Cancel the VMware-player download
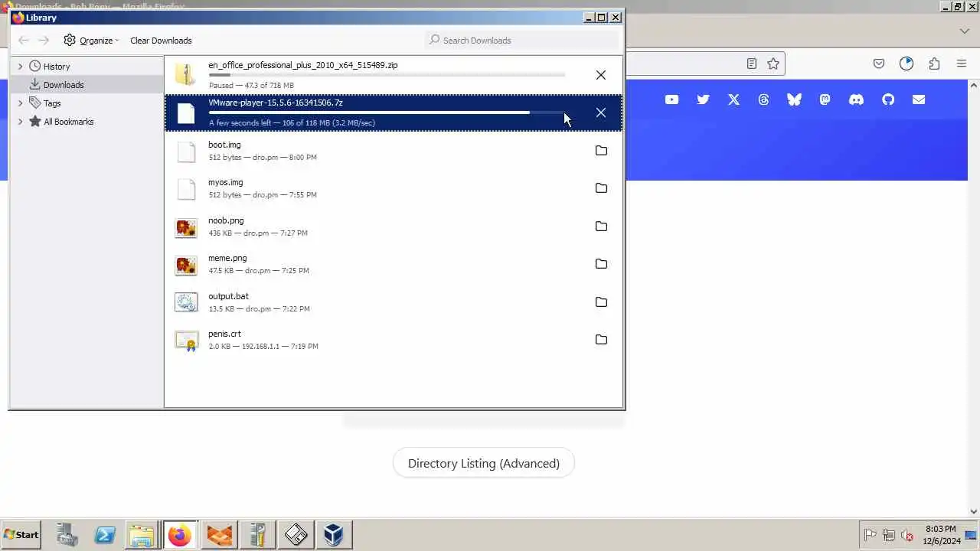Viewport: 980px width, 551px height. coord(601,112)
